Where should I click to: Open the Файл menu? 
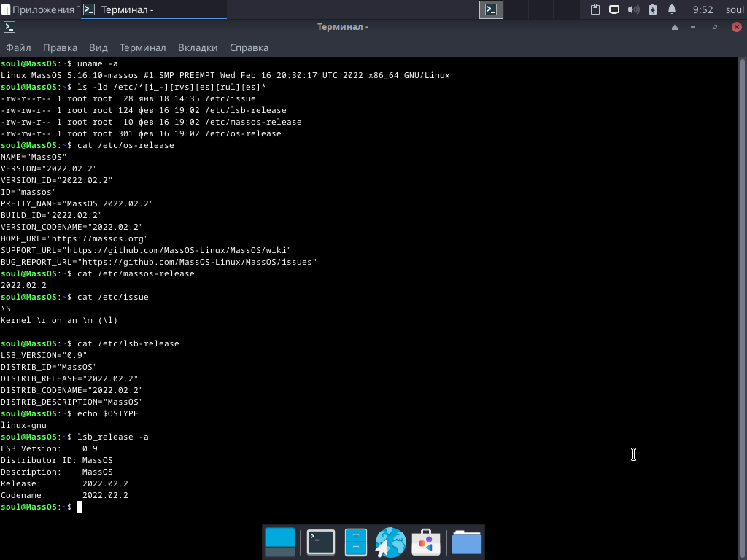pos(18,47)
